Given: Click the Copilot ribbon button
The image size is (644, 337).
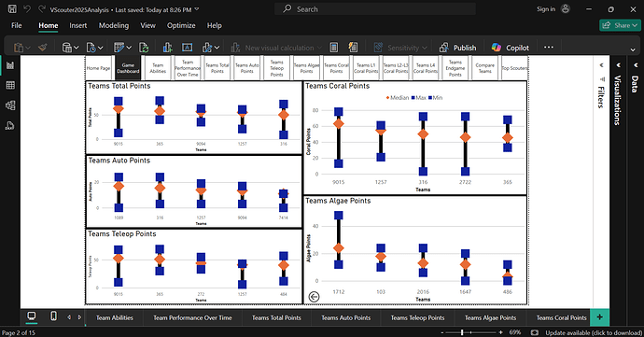Looking at the screenshot, I should tap(511, 48).
